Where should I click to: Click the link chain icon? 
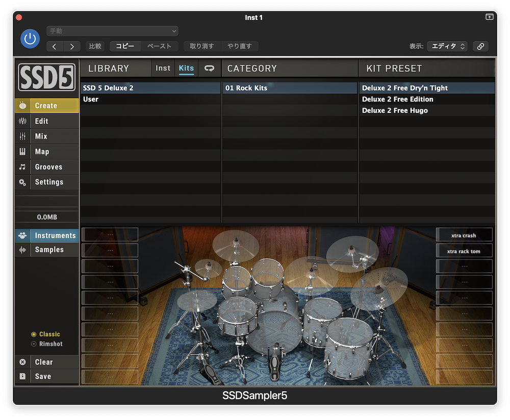tap(480, 46)
